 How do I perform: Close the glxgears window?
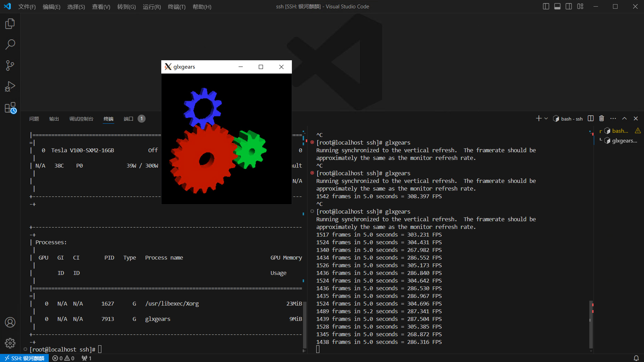(281, 67)
